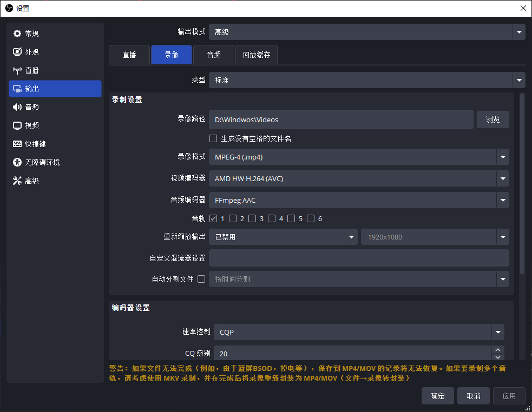
Task: Toggle the 自动分割文件 checkbox
Action: pyautogui.click(x=201, y=279)
